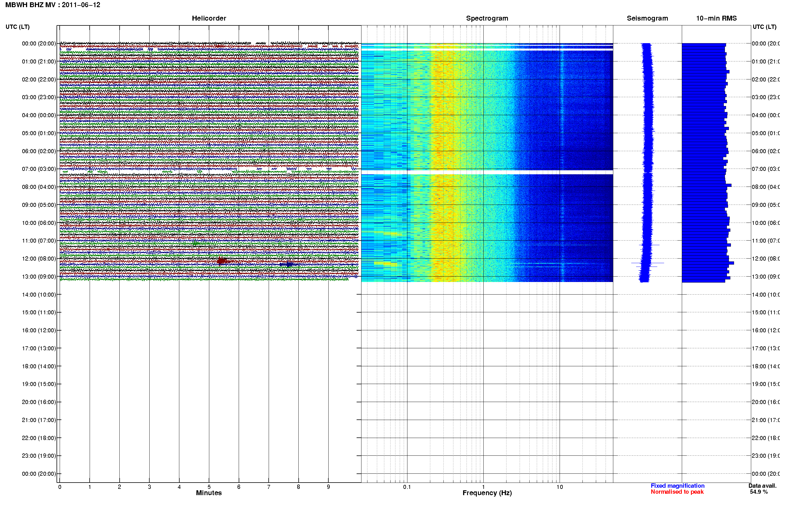The image size is (812, 508).
Task: Click minute tick label 9 on helicorder axis
Action: [x=328, y=487]
